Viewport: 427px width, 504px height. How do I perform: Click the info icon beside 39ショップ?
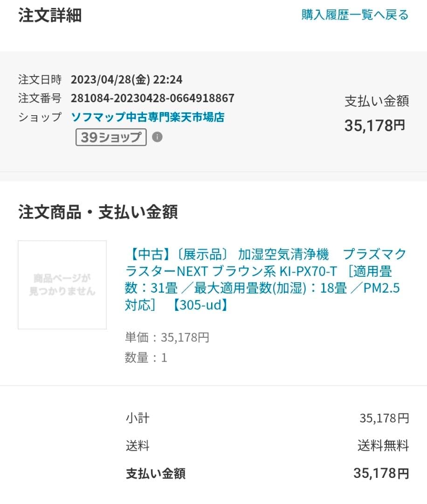(x=158, y=137)
